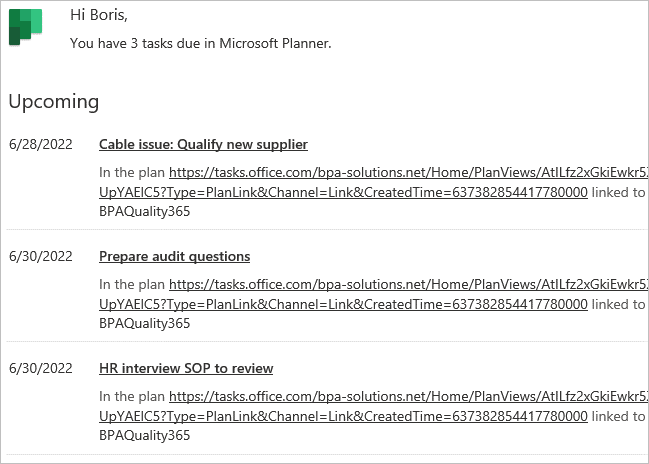
Task: Follow tasks.office.com plan URL under Prepare audit questions
Action: pyautogui.click(x=409, y=285)
